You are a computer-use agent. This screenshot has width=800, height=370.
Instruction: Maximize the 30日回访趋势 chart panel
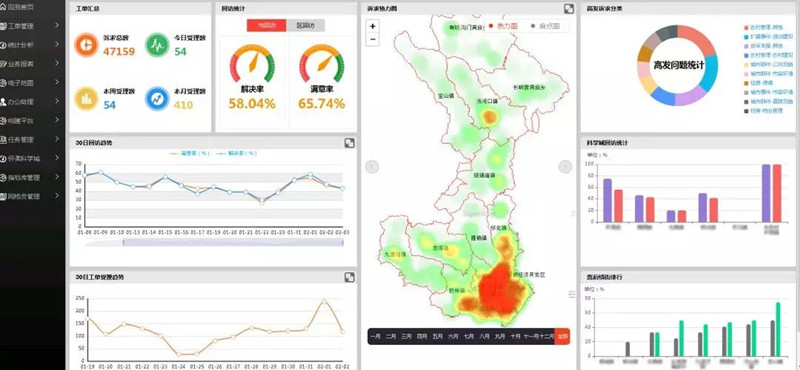pyautogui.click(x=349, y=143)
